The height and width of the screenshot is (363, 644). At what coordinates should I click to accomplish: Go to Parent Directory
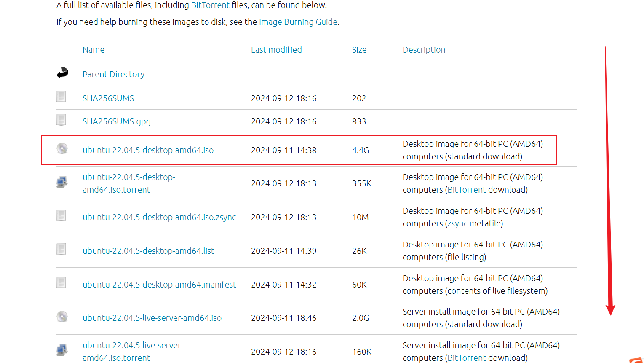[x=113, y=74]
